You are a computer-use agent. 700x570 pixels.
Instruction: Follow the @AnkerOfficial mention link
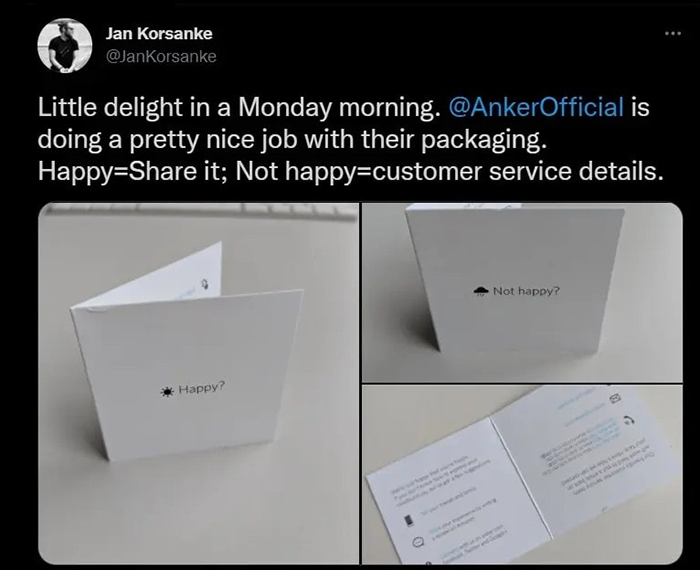coord(535,107)
